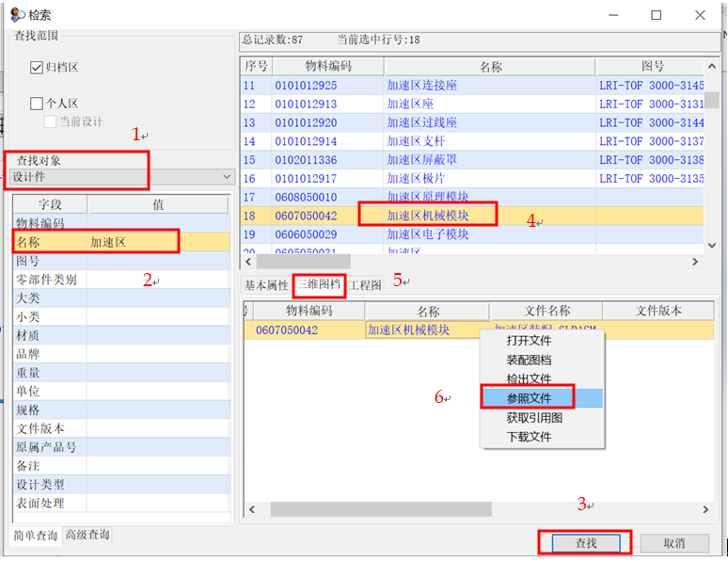The image size is (728, 562).
Task: Check the 当前设计 option
Action: (51, 121)
